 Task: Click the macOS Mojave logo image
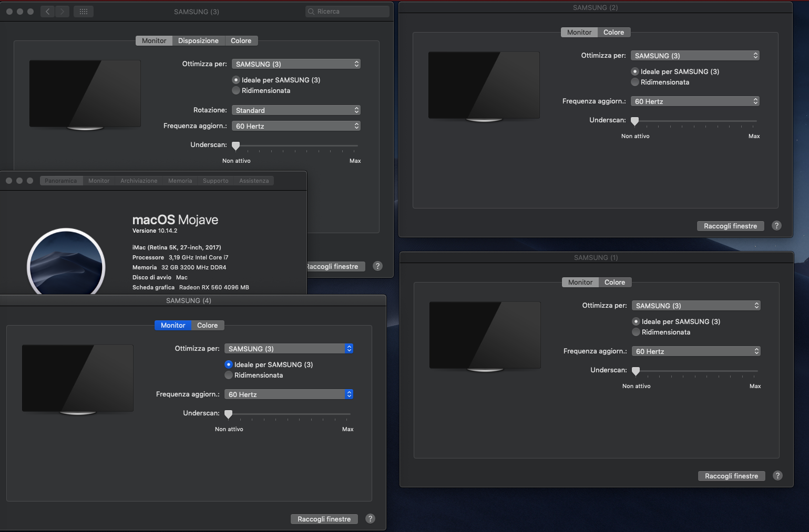[66, 263]
